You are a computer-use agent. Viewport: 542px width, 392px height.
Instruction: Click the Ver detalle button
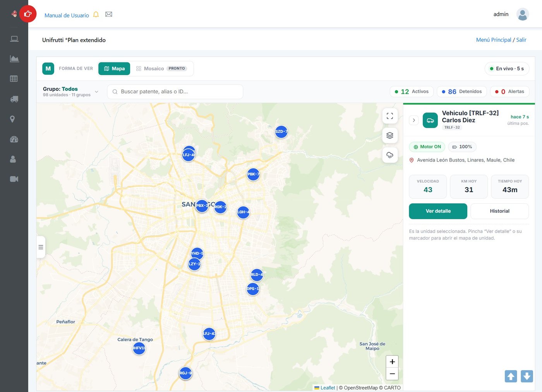[x=438, y=211]
